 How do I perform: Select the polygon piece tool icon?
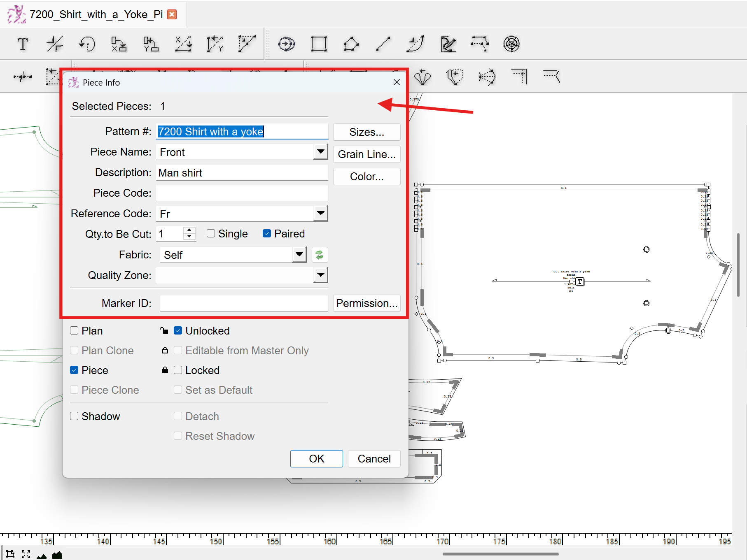tap(351, 44)
